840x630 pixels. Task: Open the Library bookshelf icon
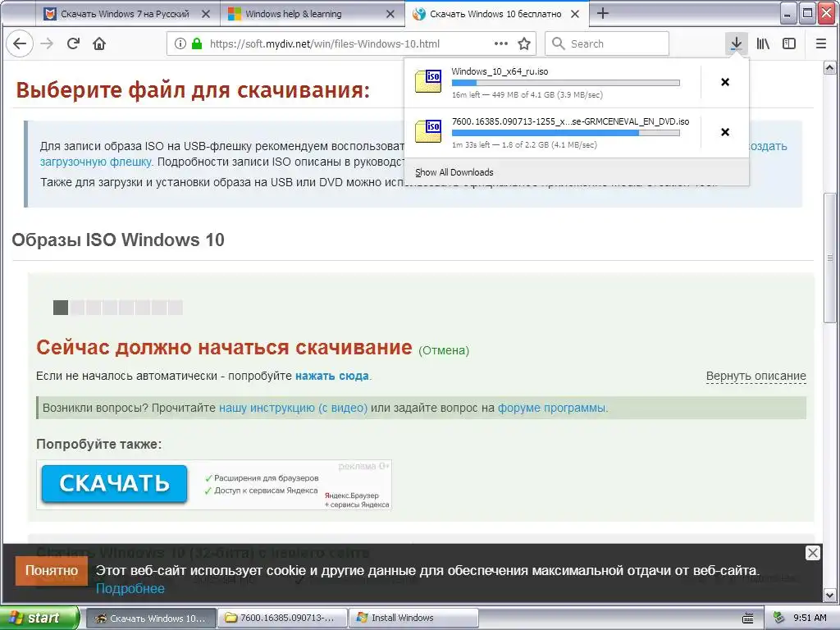click(763, 43)
